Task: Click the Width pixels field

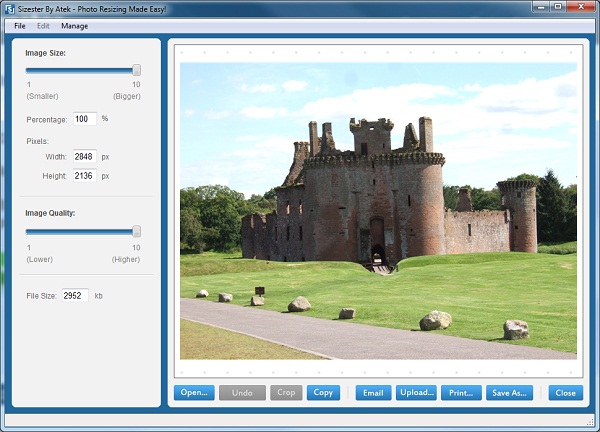Action: click(84, 157)
